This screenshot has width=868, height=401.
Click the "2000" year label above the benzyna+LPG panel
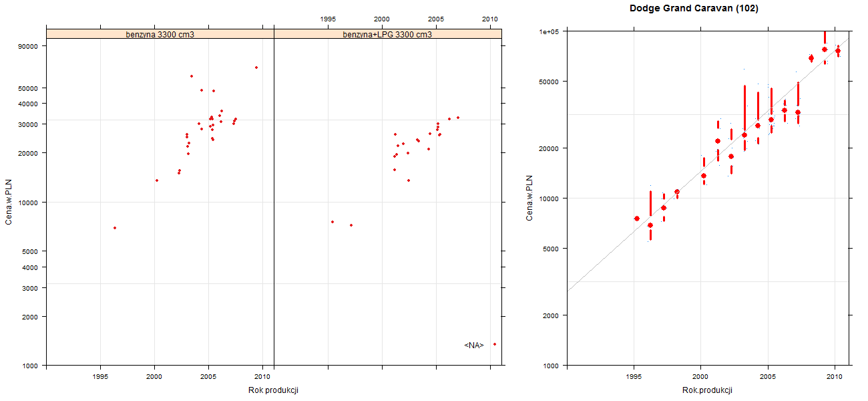[382, 19]
